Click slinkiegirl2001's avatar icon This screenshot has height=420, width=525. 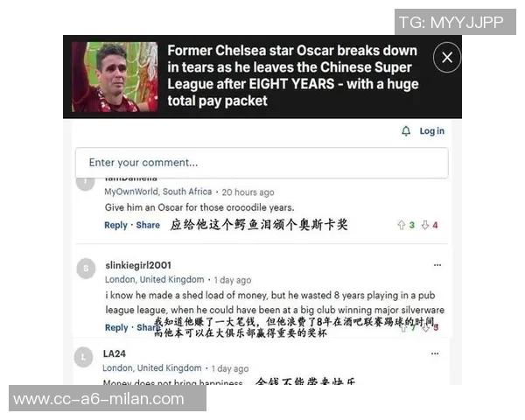(86, 269)
